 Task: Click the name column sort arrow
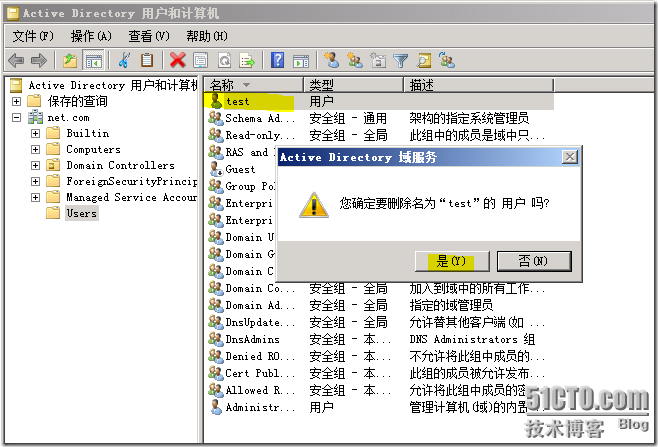point(247,85)
